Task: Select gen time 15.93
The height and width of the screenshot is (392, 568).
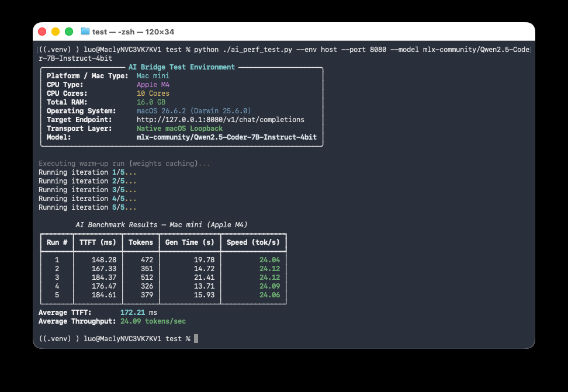Action: (205, 295)
